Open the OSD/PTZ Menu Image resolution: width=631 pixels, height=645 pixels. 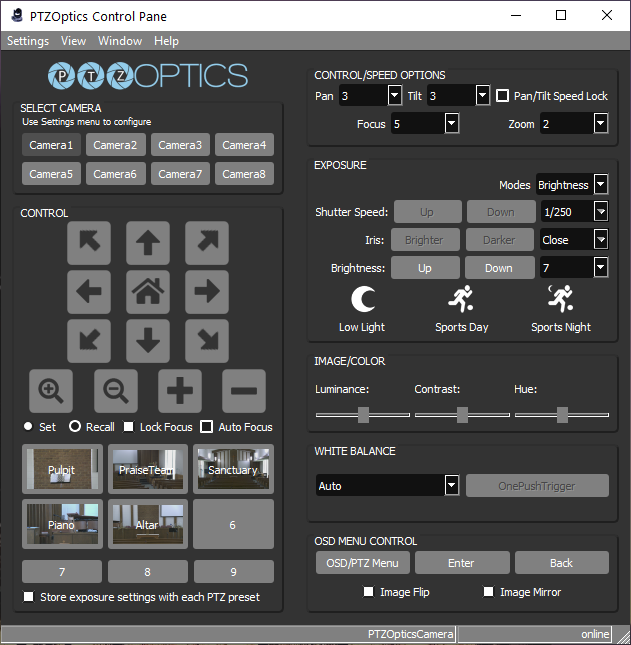[362, 563]
